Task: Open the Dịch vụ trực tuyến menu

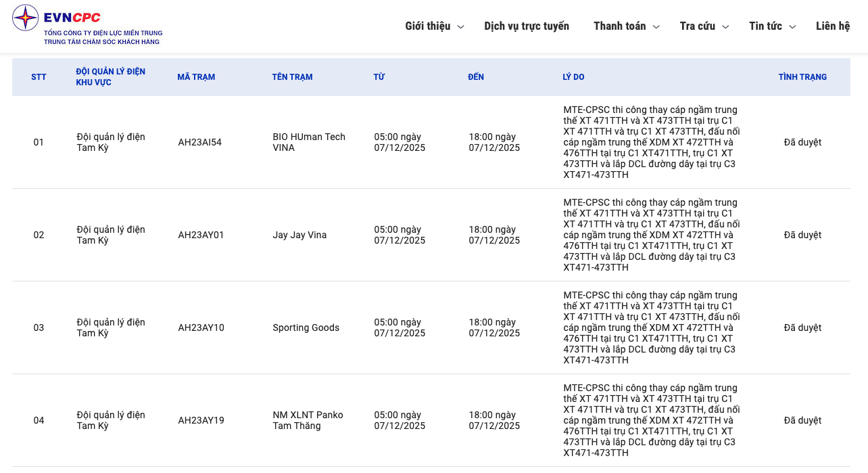Action: [527, 26]
